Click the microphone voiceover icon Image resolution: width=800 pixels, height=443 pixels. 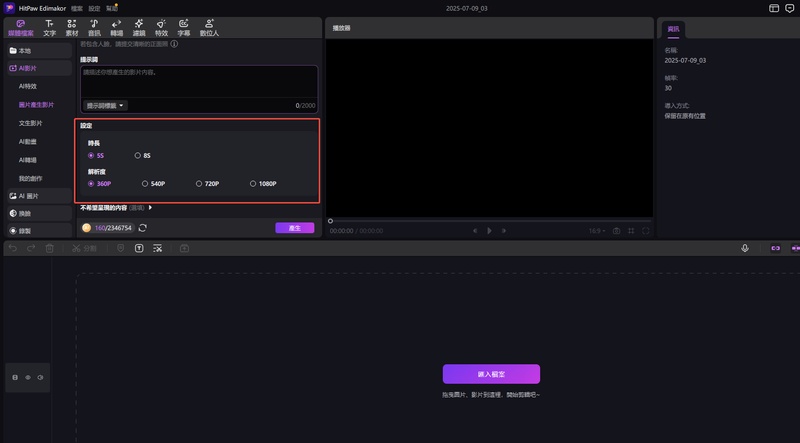(x=745, y=248)
